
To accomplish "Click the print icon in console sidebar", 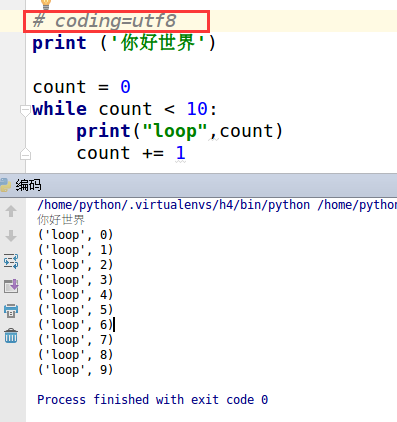I will click(x=11, y=311).
